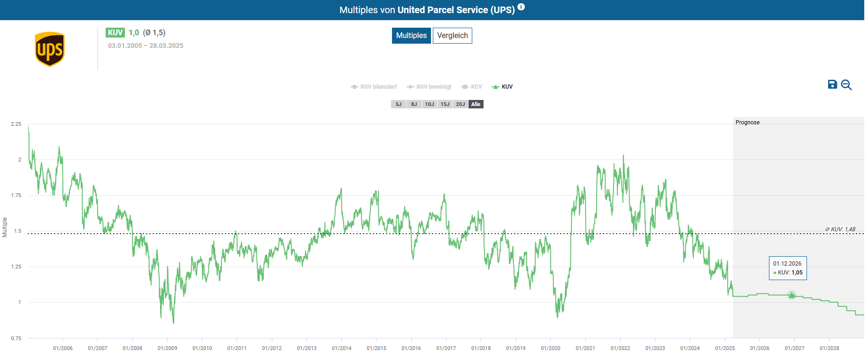Click the zoom out magnifier icon
Image resolution: width=868 pixels, height=358 pixels.
(x=846, y=85)
